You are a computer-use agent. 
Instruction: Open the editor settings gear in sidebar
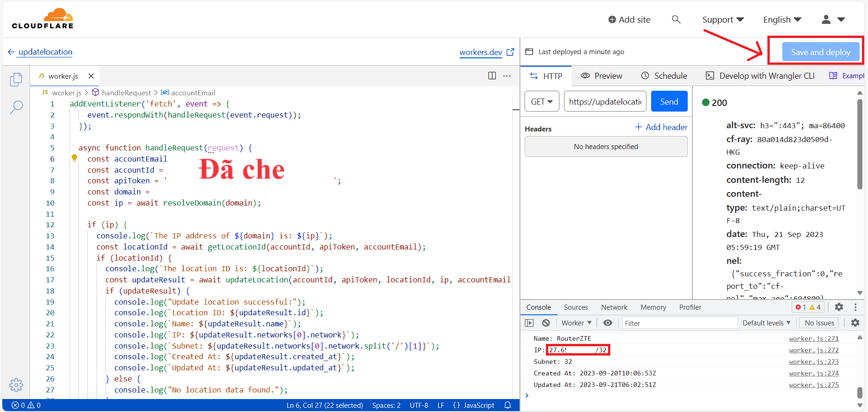(16, 385)
